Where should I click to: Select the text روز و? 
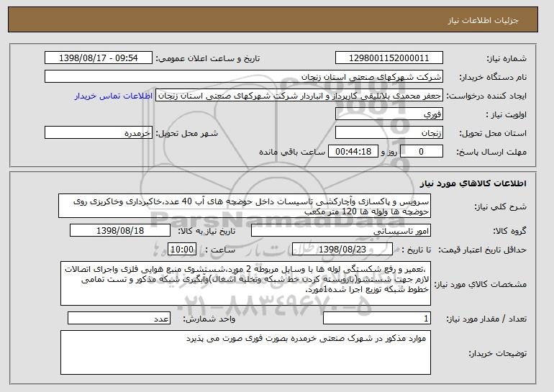click(389, 152)
